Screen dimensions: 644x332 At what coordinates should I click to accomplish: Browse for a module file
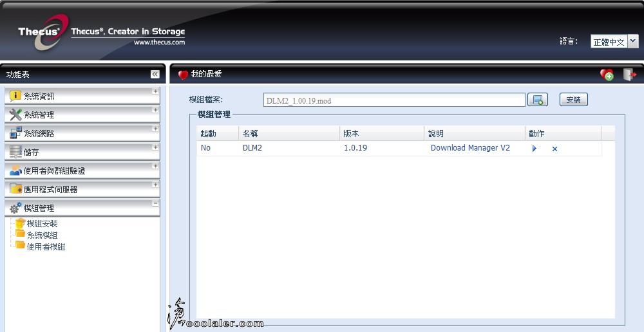[x=538, y=100]
